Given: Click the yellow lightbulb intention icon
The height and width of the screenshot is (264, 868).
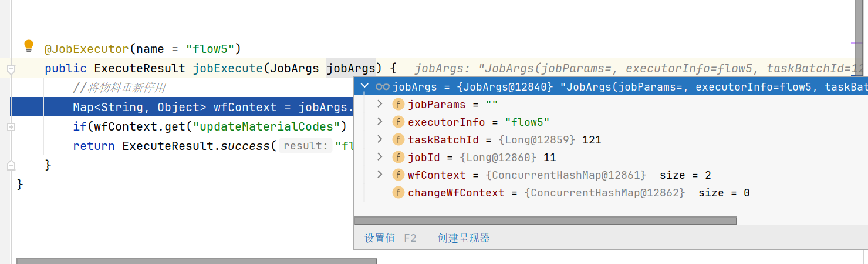Looking at the screenshot, I should click(29, 46).
